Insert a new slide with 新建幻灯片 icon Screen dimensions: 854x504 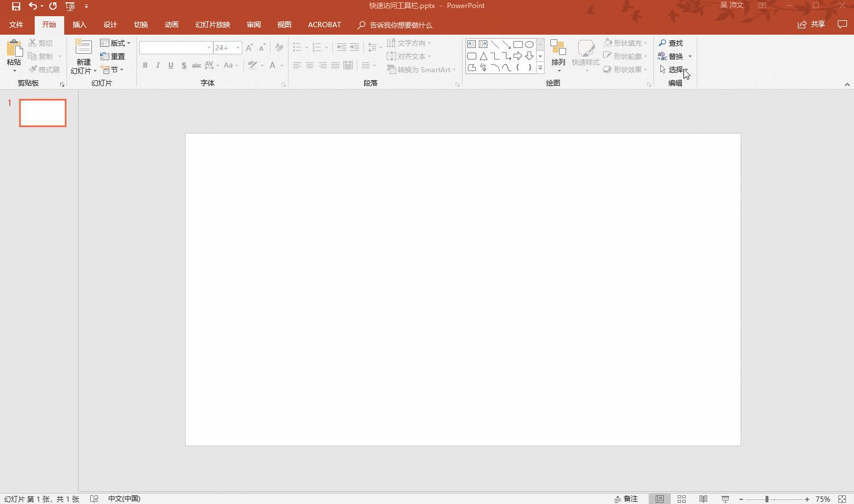83,49
